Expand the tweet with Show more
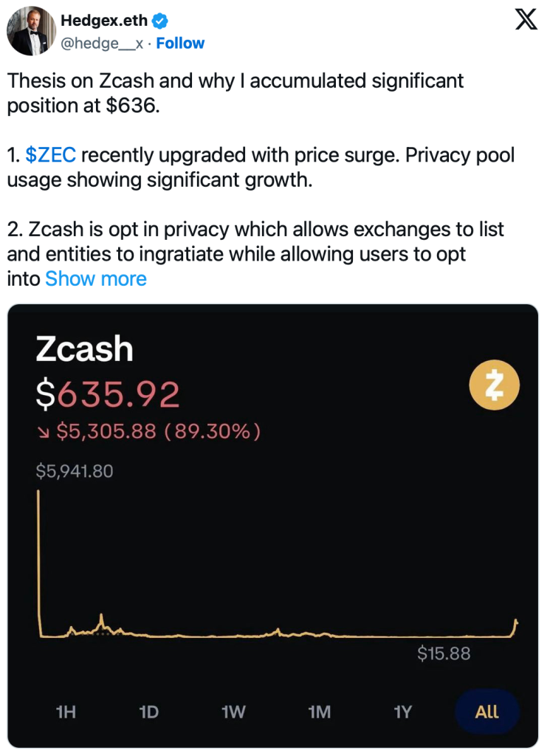Viewport: 550px width, 756px height. tap(96, 279)
